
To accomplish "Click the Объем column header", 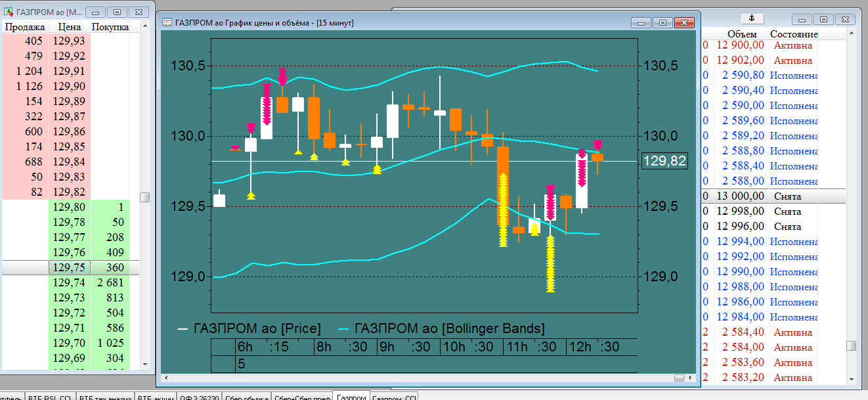I will pyautogui.click(x=742, y=34).
